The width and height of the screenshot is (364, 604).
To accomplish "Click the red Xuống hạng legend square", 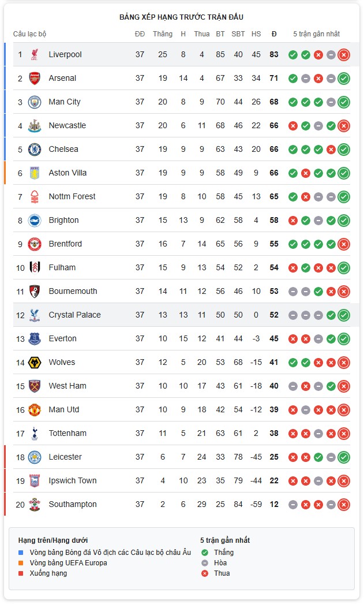I will [21, 573].
